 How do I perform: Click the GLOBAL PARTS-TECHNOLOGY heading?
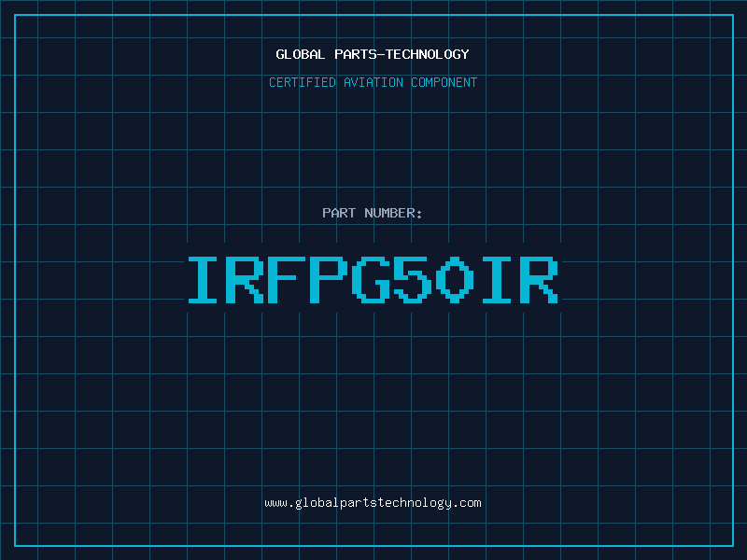coord(373,54)
